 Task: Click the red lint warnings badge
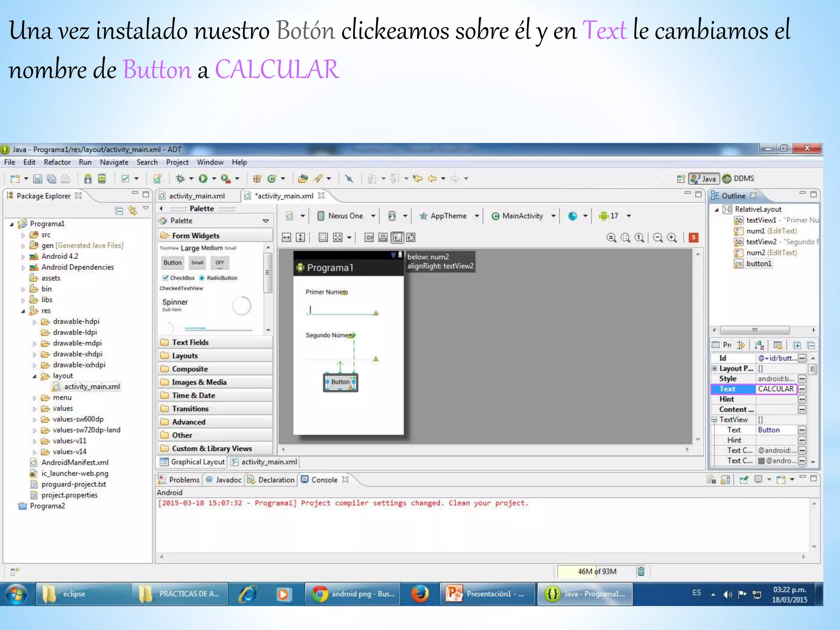(x=694, y=237)
